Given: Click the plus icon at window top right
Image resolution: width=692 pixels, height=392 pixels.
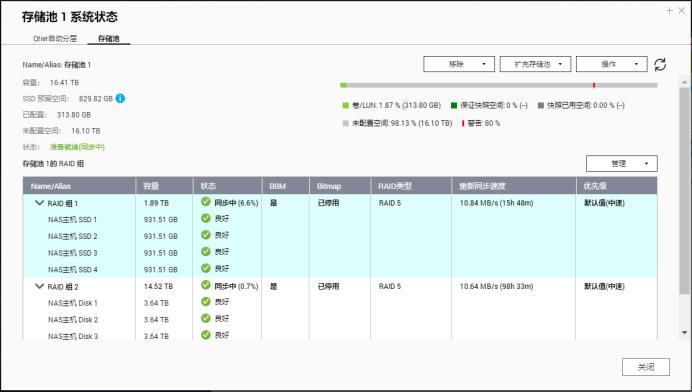Looking at the screenshot, I should [x=669, y=11].
